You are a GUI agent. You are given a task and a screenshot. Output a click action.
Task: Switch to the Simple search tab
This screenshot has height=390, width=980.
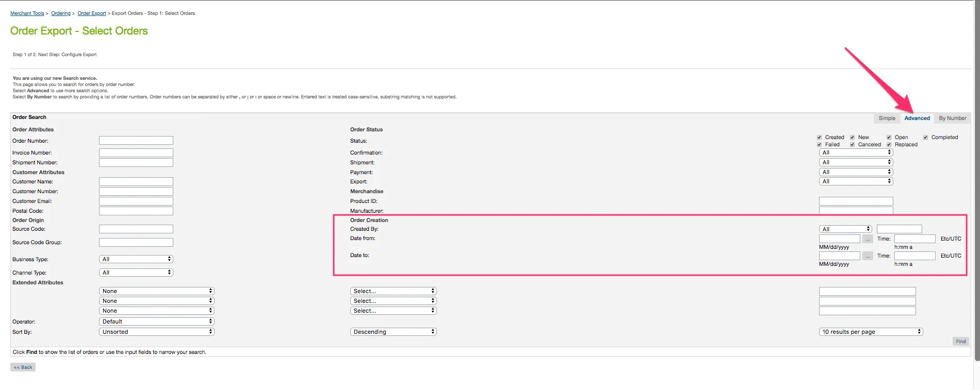point(887,118)
